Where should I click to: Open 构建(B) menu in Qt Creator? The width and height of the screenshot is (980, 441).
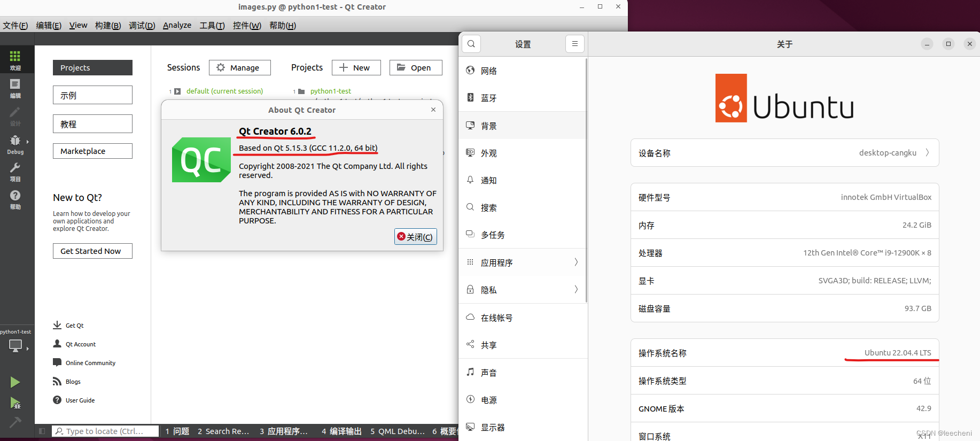108,25
